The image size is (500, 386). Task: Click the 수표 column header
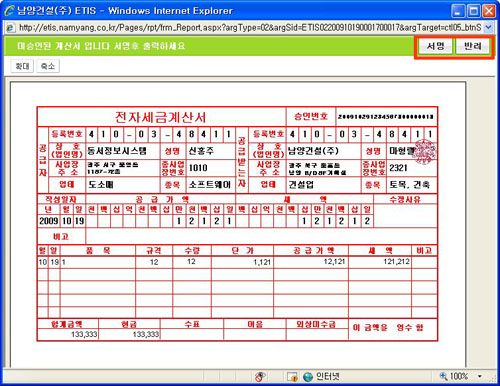(x=192, y=324)
